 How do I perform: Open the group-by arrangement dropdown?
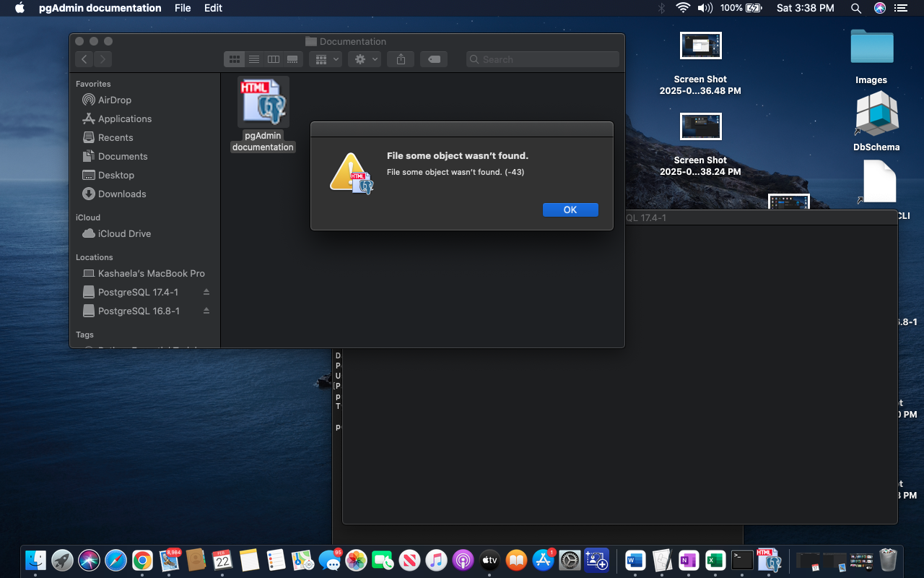(x=325, y=59)
